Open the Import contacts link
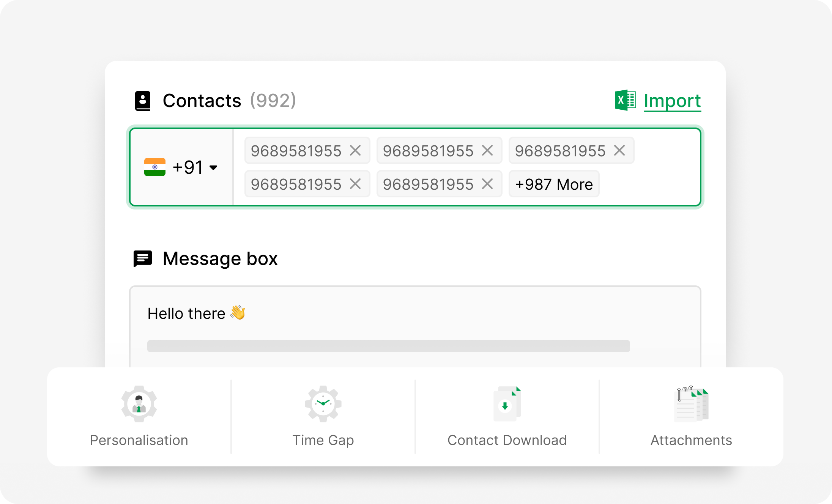Screen dimensions: 832x504 [x=672, y=101]
